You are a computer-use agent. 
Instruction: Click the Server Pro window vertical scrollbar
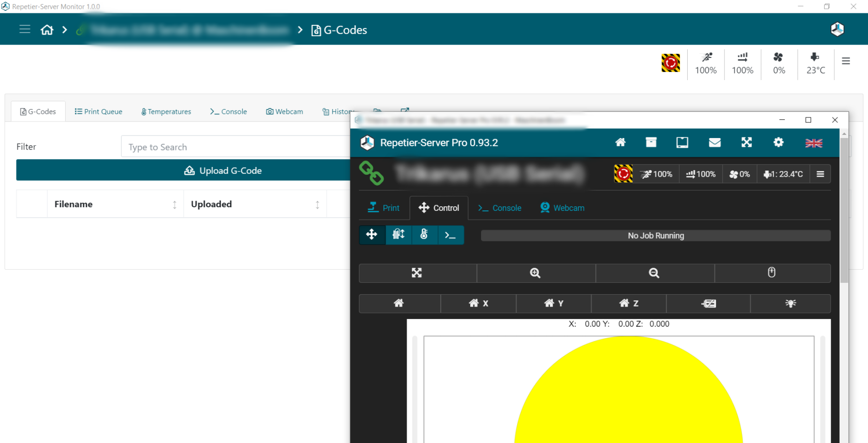tap(844, 210)
